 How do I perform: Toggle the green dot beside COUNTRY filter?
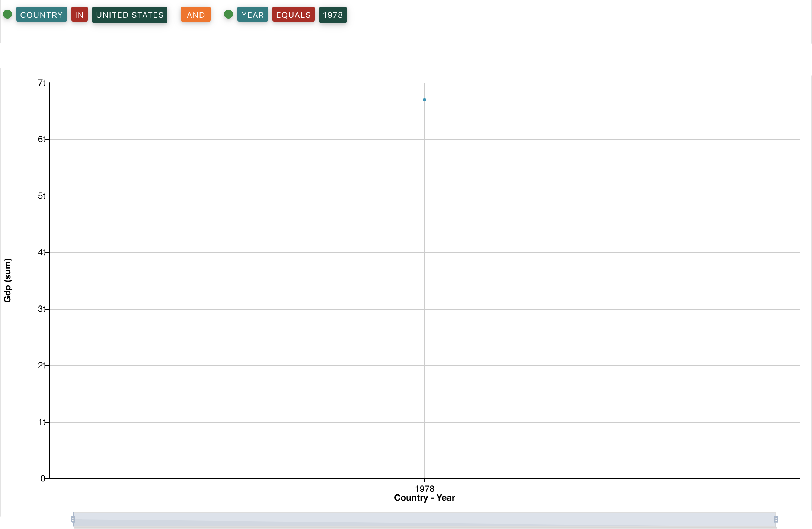[x=7, y=15]
